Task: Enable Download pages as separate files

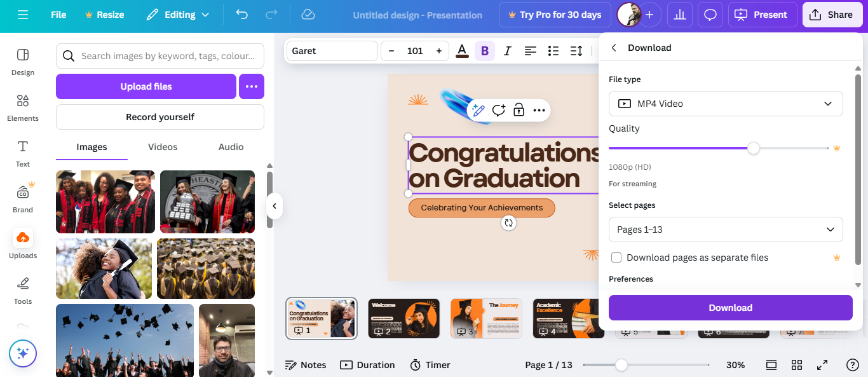Action: (x=616, y=257)
